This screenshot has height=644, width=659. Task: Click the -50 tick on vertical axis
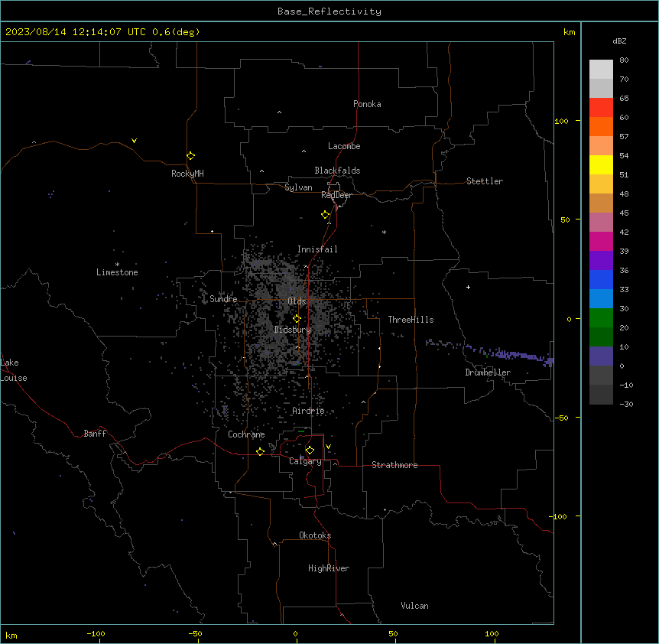point(561,418)
